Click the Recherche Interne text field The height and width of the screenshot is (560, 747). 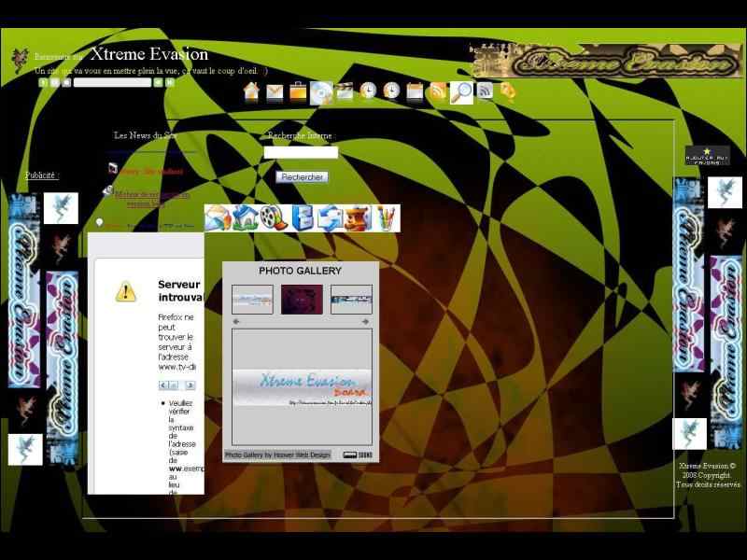click(301, 152)
